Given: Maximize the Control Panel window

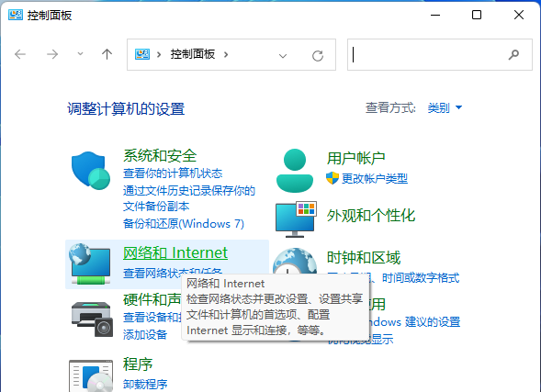Looking at the screenshot, I should click(477, 15).
